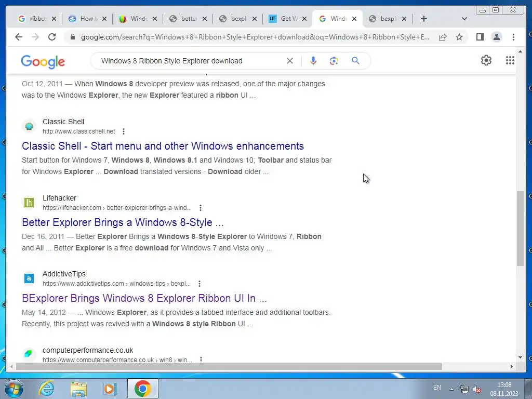Clear the Google search box text
Viewport: 532px width, 399px height.
(x=290, y=61)
